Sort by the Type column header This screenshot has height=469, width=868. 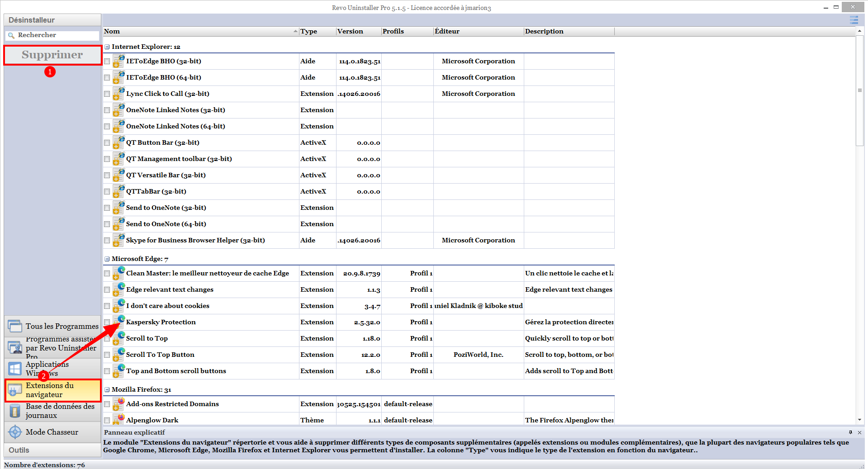coord(318,31)
